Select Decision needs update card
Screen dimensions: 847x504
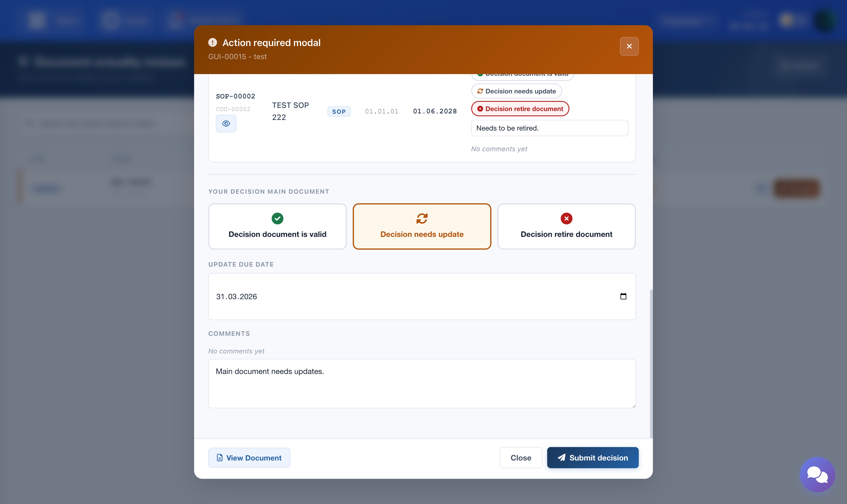pyautogui.click(x=422, y=234)
